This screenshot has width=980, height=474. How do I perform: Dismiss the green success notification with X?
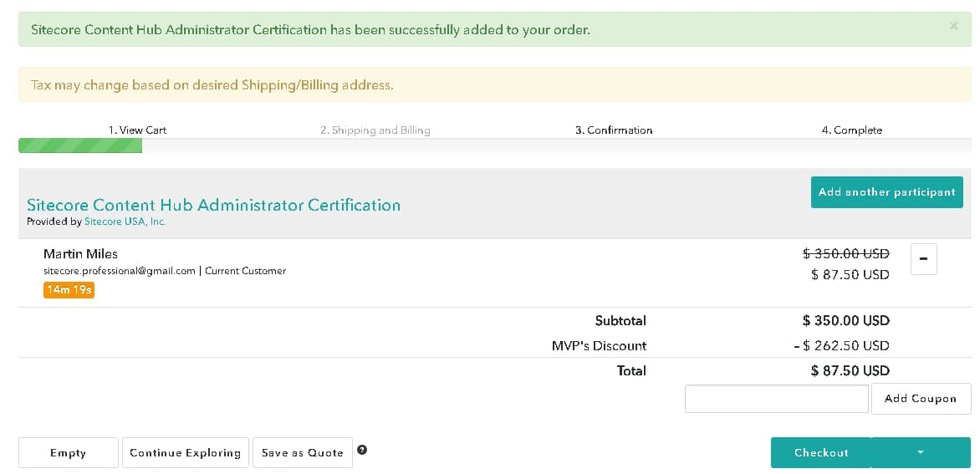(x=953, y=27)
